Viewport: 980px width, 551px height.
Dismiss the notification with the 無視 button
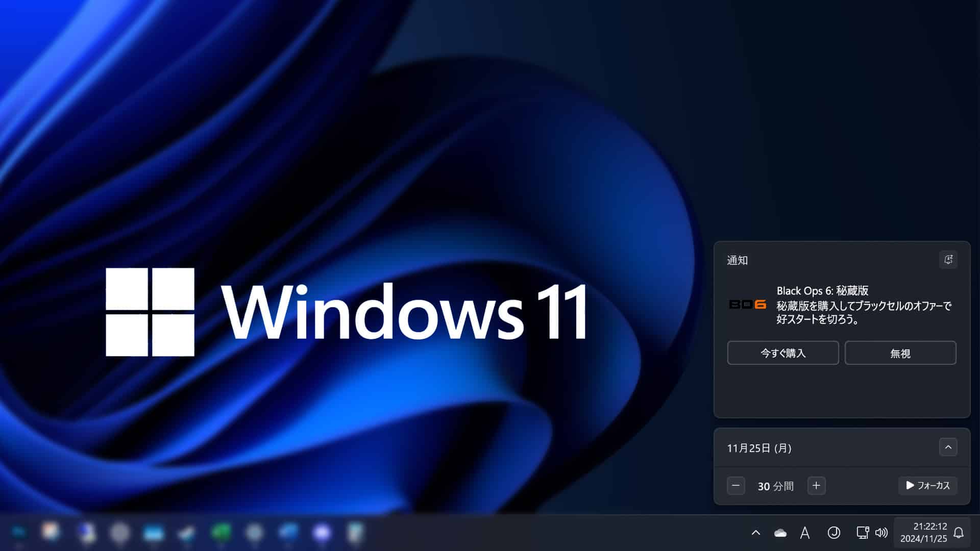pos(900,353)
